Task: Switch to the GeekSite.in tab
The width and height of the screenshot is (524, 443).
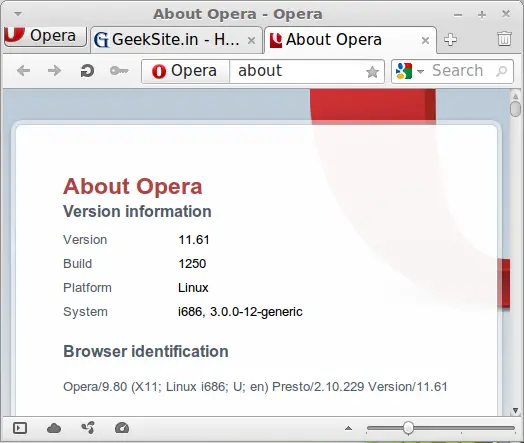Action: coord(176,40)
